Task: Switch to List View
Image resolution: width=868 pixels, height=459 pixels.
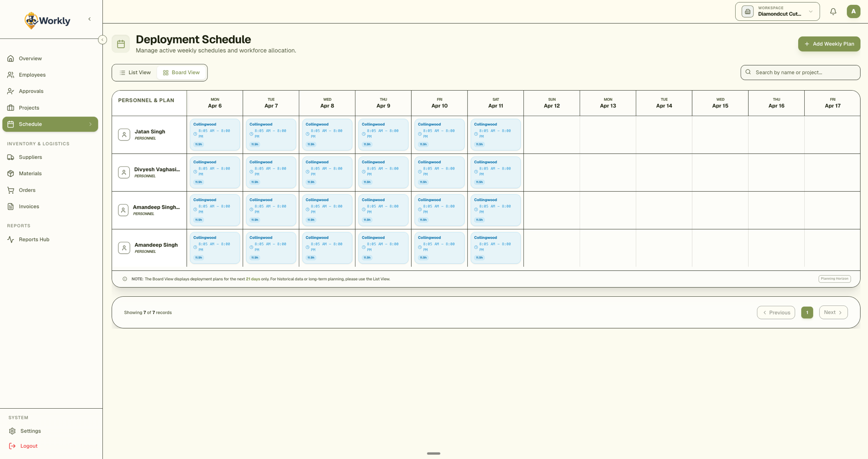Action: [135, 72]
